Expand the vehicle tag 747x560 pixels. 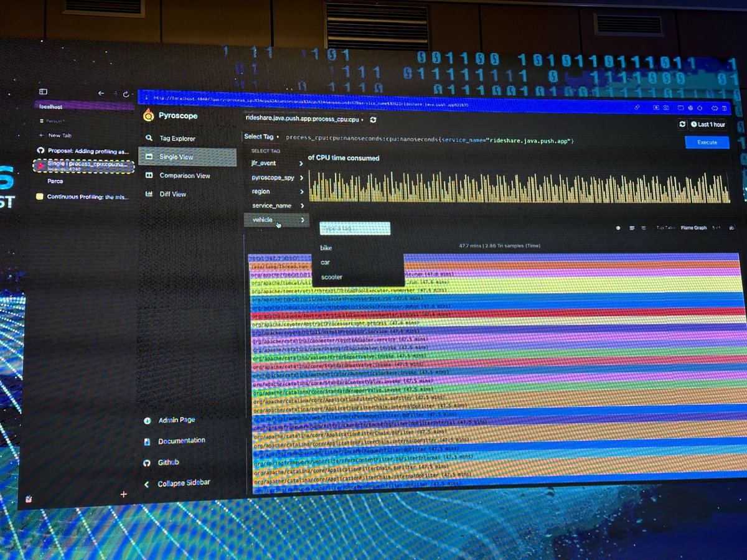pos(277,220)
